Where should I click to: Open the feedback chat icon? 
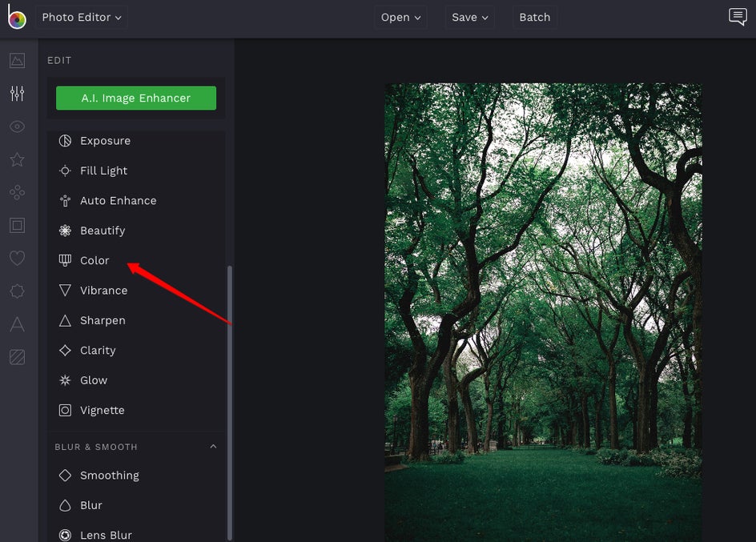738,17
